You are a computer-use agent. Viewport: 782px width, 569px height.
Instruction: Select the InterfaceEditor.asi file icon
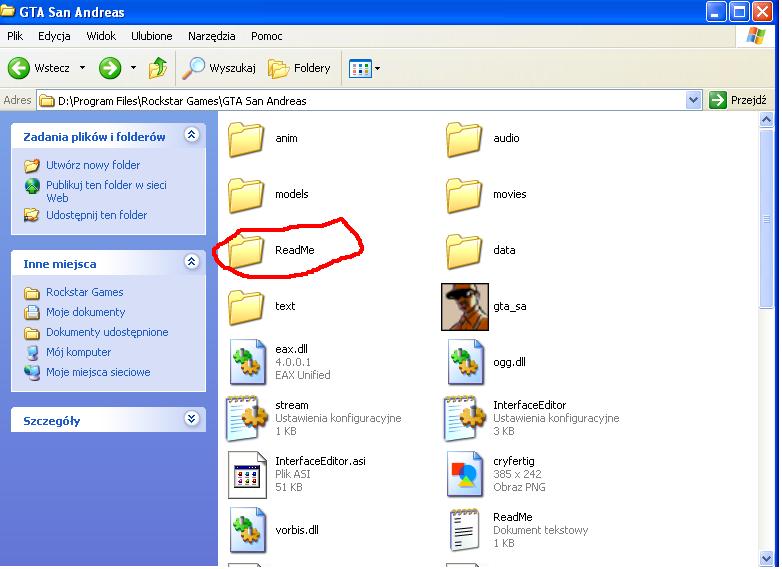coord(247,474)
